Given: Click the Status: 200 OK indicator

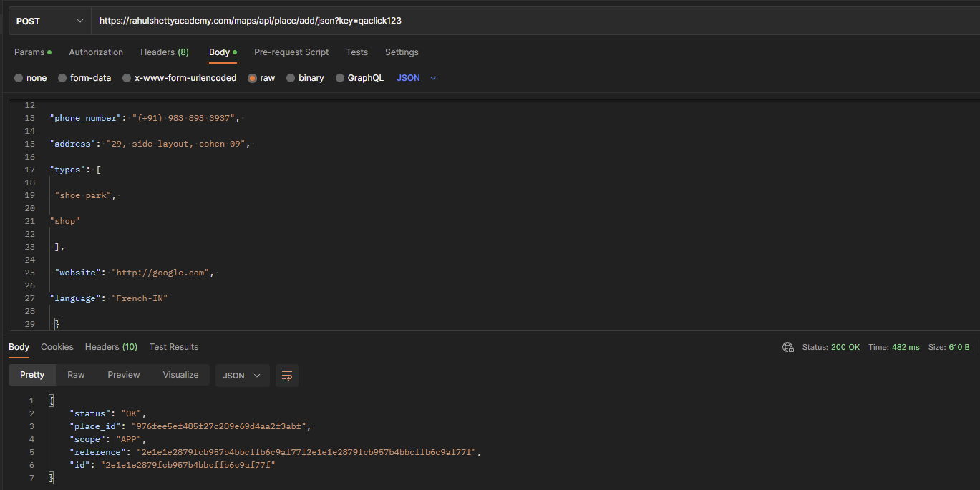Looking at the screenshot, I should [x=830, y=346].
